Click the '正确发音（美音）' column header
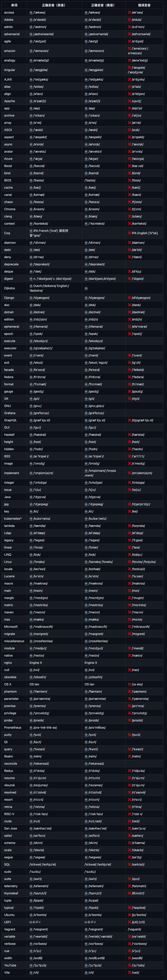The height and width of the screenshot is (980, 167). point(103,5)
